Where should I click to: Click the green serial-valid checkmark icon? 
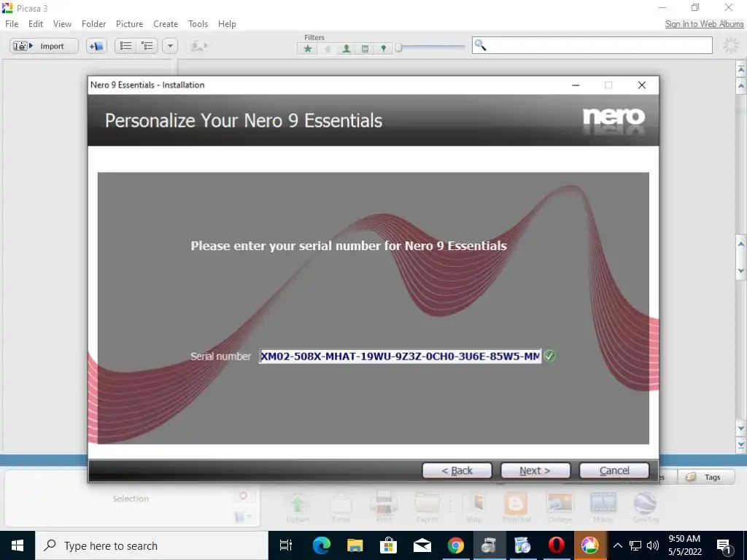(549, 356)
